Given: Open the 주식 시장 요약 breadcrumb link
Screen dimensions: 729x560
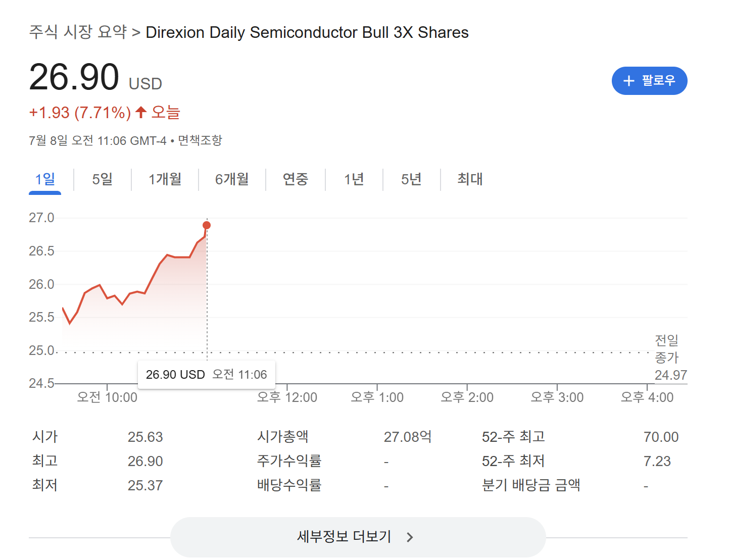Looking at the screenshot, I should [78, 32].
